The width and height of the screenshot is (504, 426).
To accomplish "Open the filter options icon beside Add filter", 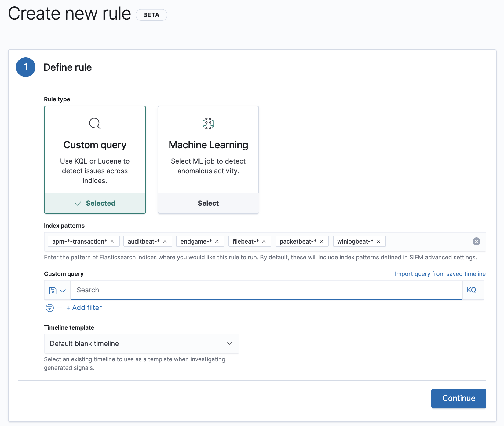I will (x=49, y=308).
